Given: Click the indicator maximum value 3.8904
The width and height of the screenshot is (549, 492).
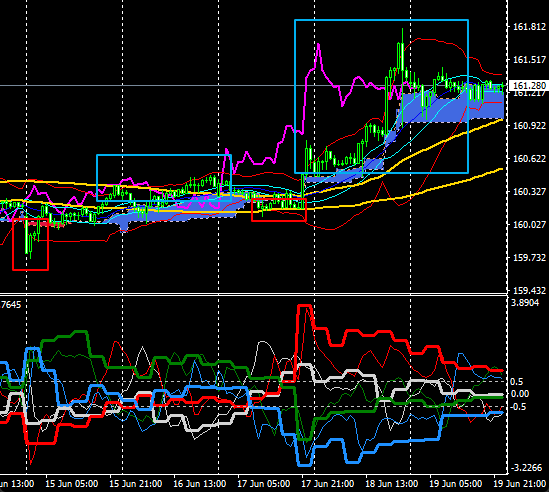Looking at the screenshot, I should coord(525,303).
